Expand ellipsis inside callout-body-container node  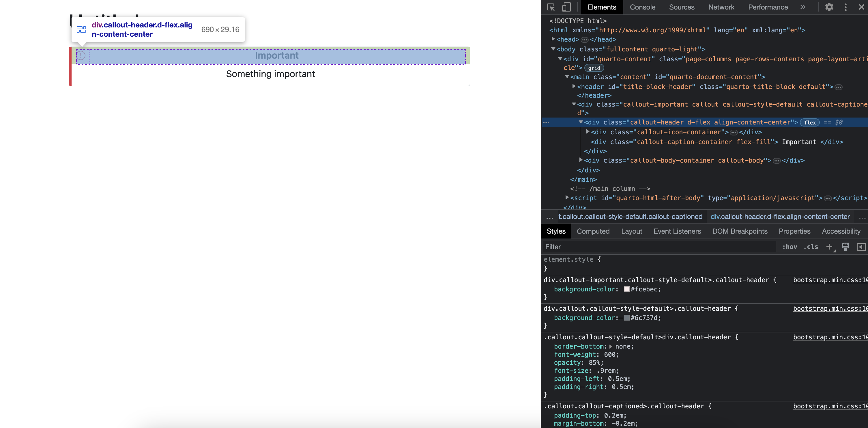tap(776, 161)
